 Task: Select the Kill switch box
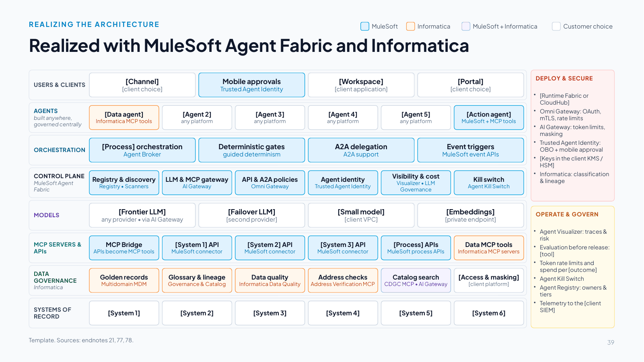[489, 183]
